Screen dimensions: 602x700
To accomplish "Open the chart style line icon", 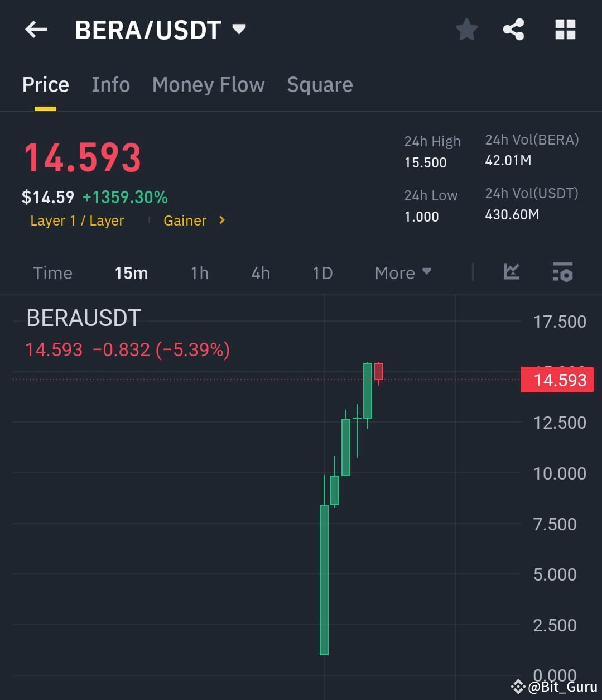I will (x=511, y=272).
